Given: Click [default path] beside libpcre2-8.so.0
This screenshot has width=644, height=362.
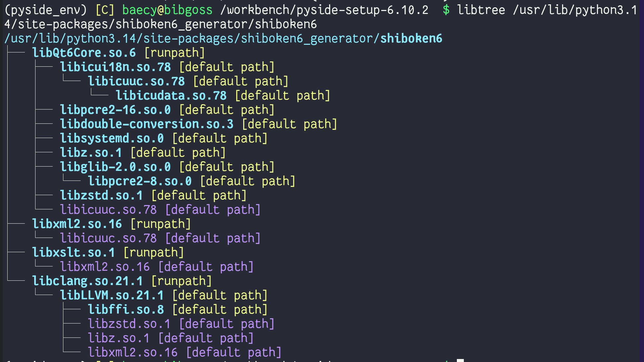Looking at the screenshot, I should 248,181.
